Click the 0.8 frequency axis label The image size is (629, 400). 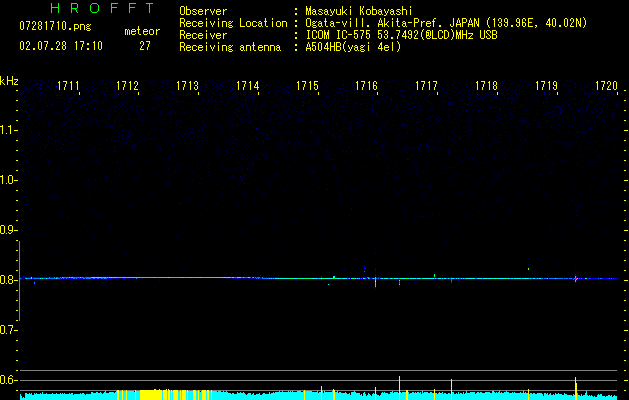[8, 280]
